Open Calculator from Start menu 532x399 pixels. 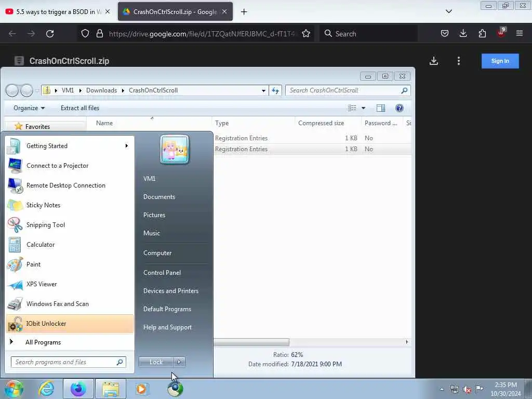70,245
